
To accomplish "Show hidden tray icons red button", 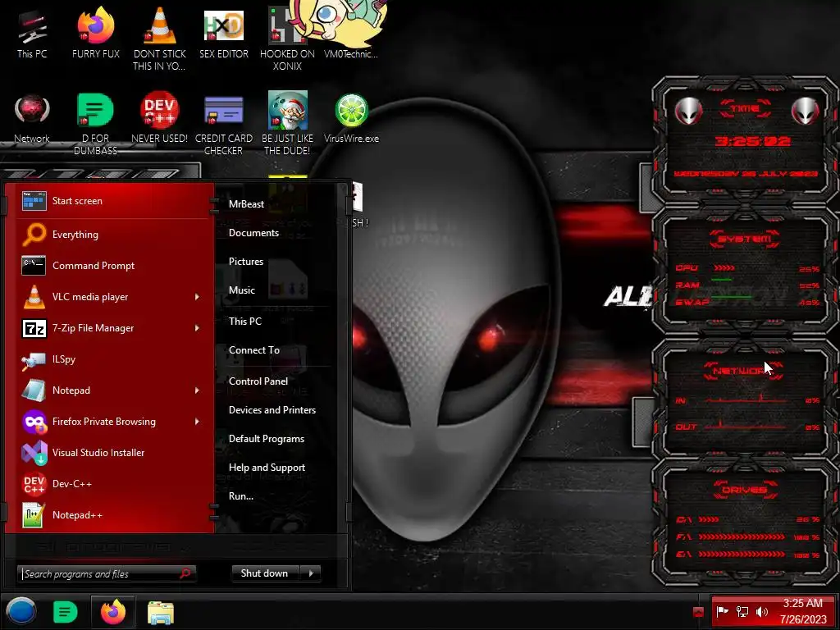I will (698, 612).
